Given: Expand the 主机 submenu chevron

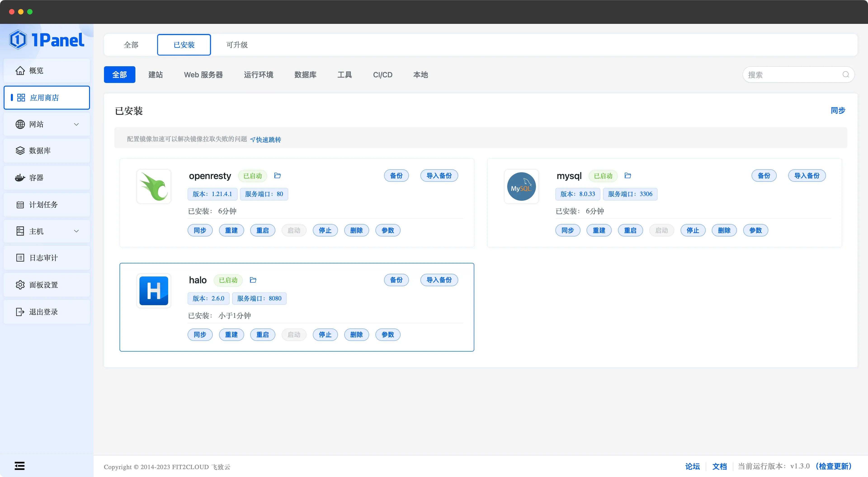Looking at the screenshot, I should (x=76, y=231).
